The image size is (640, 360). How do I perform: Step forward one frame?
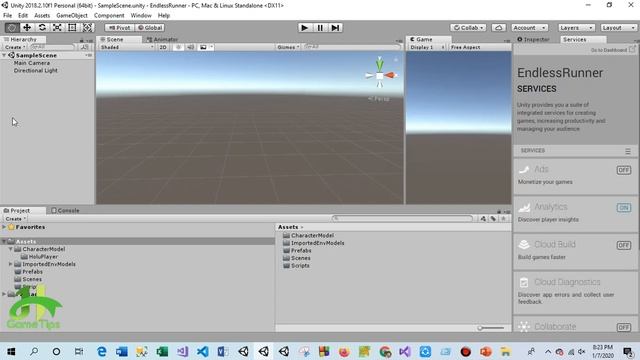click(335, 27)
